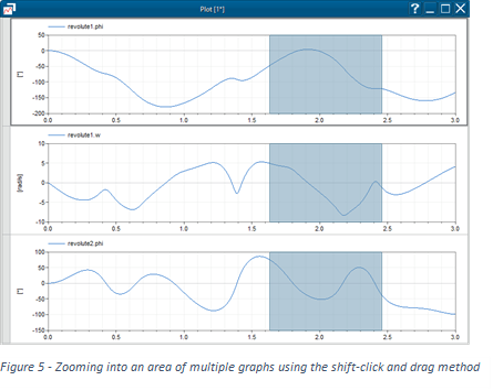This screenshot has height=391, width=493.
Task: Click the revolute1.w legend line swatch
Action: click(x=56, y=135)
